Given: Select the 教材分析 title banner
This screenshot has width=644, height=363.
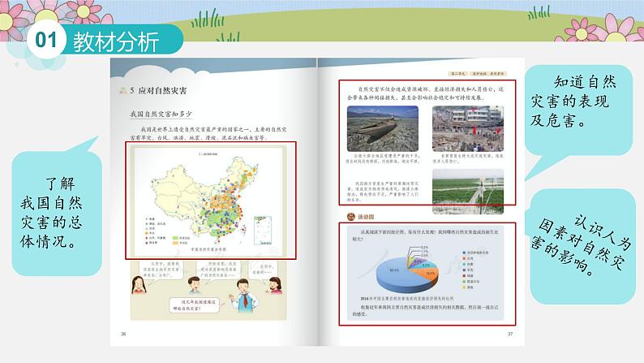Looking at the screenshot, I should (111, 42).
